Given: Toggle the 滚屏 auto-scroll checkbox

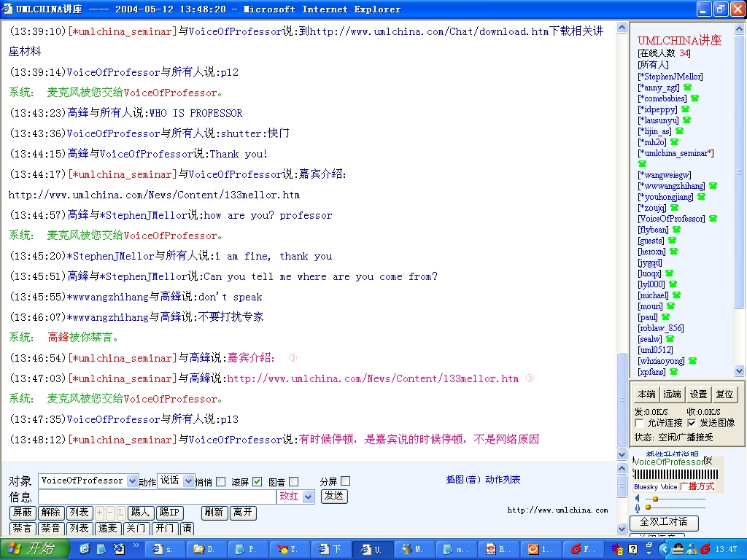Looking at the screenshot, I should (x=257, y=482).
